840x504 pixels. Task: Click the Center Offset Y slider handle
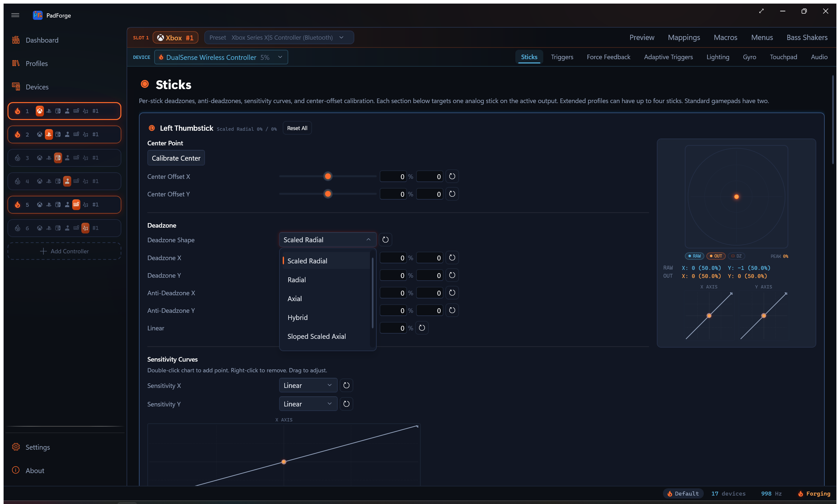coord(328,194)
